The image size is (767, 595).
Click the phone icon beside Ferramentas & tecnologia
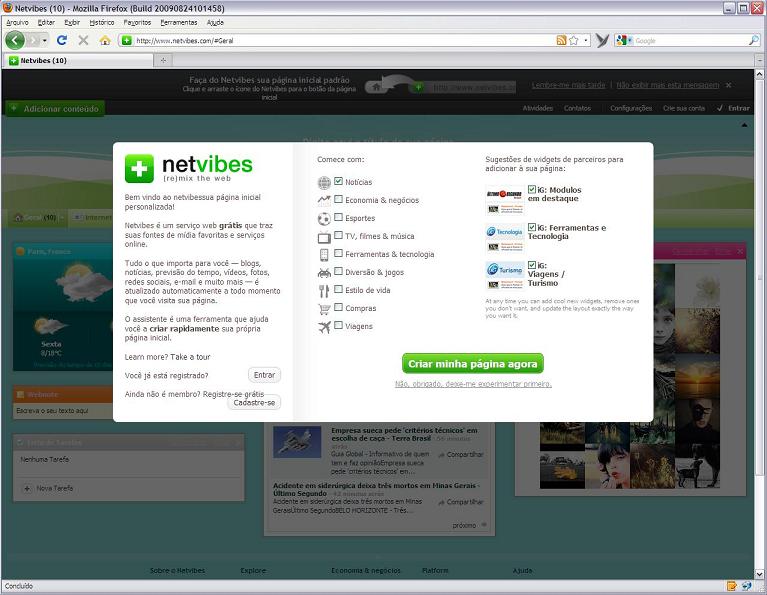324,255
